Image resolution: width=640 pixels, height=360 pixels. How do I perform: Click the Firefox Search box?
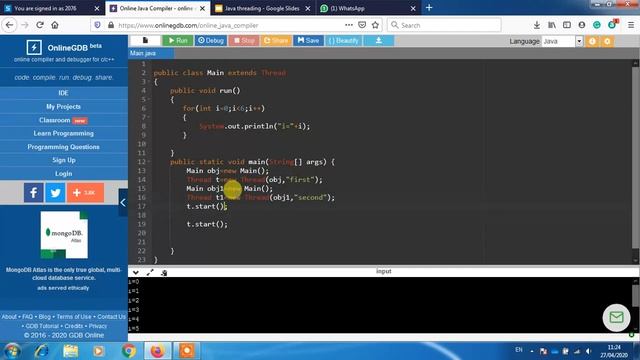444,25
